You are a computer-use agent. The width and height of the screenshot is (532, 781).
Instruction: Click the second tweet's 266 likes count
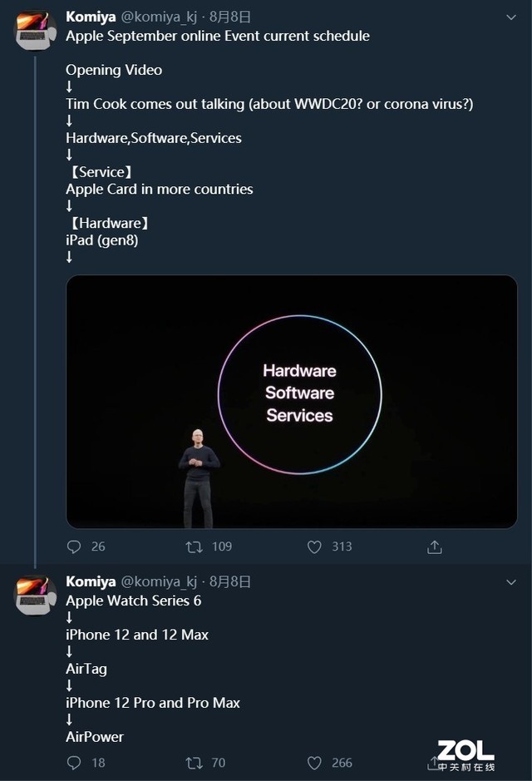(341, 762)
